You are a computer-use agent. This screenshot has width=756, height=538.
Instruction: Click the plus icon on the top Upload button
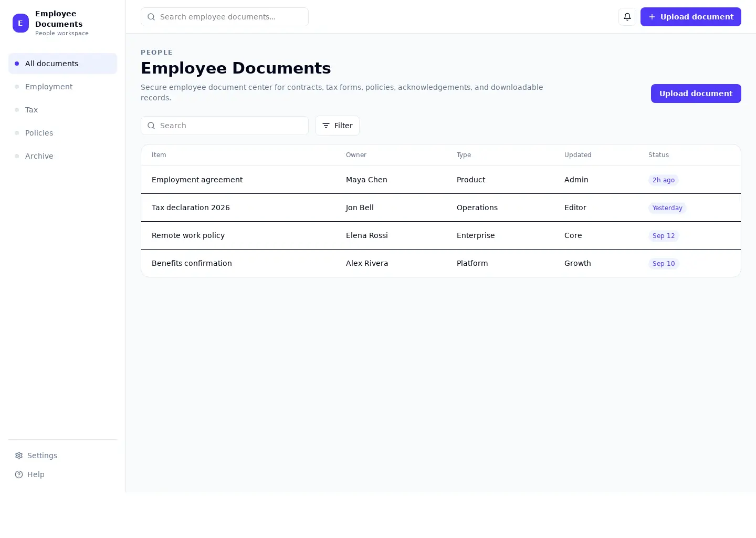click(652, 17)
